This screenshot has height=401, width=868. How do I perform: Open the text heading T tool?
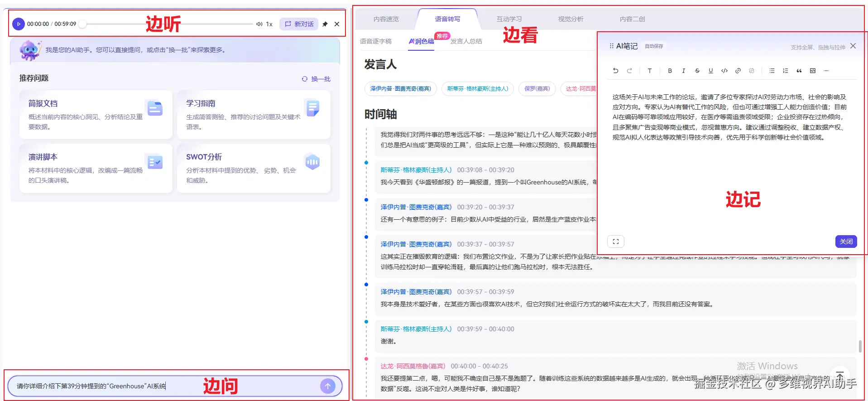[x=649, y=71]
